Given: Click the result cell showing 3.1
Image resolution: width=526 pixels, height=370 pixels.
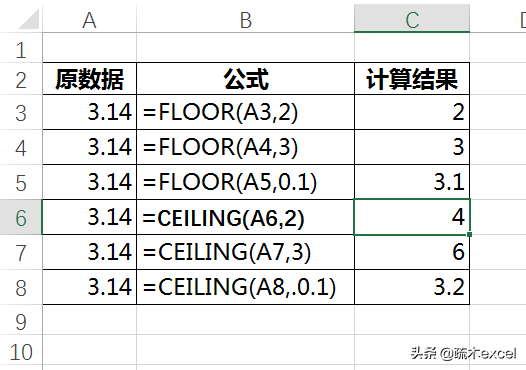Looking at the screenshot, I should tap(412, 182).
